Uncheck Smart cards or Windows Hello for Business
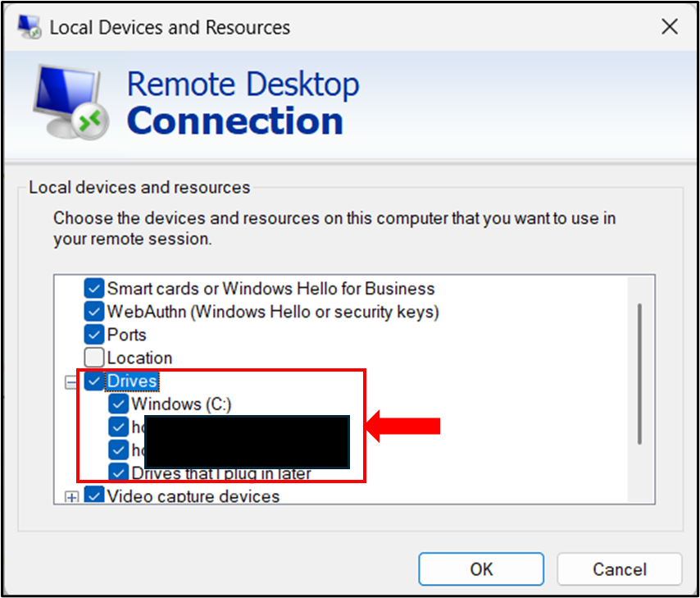Image resolution: width=700 pixels, height=598 pixels. [93, 288]
